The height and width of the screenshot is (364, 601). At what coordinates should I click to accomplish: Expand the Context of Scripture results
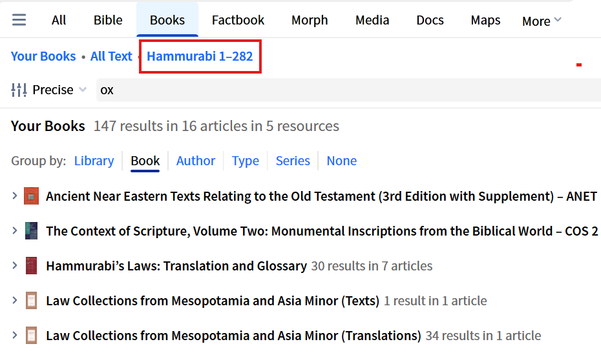[15, 231]
